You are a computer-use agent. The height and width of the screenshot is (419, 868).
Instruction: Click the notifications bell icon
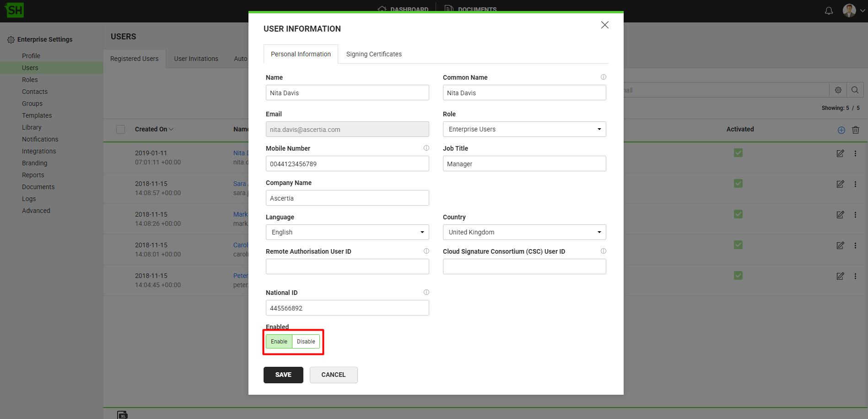829,11
